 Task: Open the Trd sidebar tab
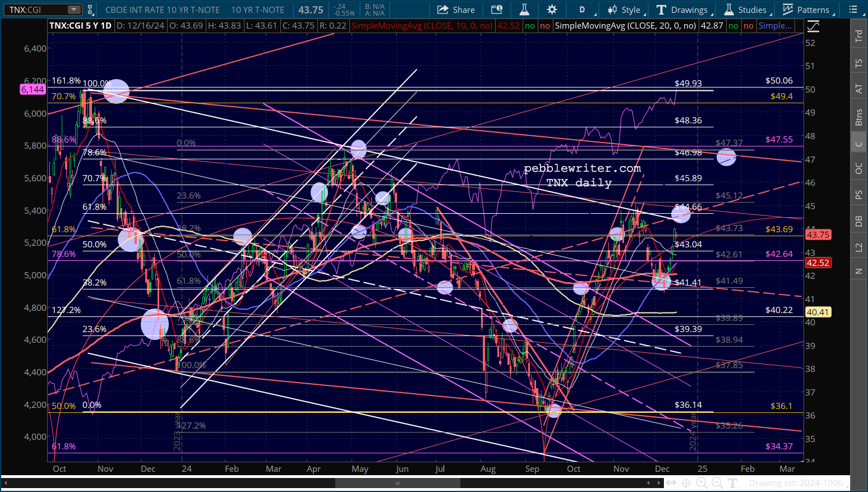858,36
